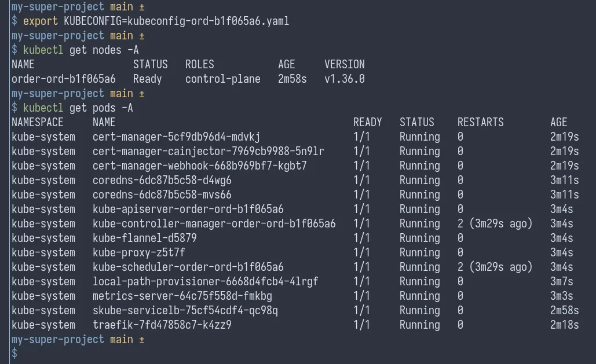This screenshot has height=364, width=596.
Task: Click the VERSION column header
Action: tap(345, 65)
